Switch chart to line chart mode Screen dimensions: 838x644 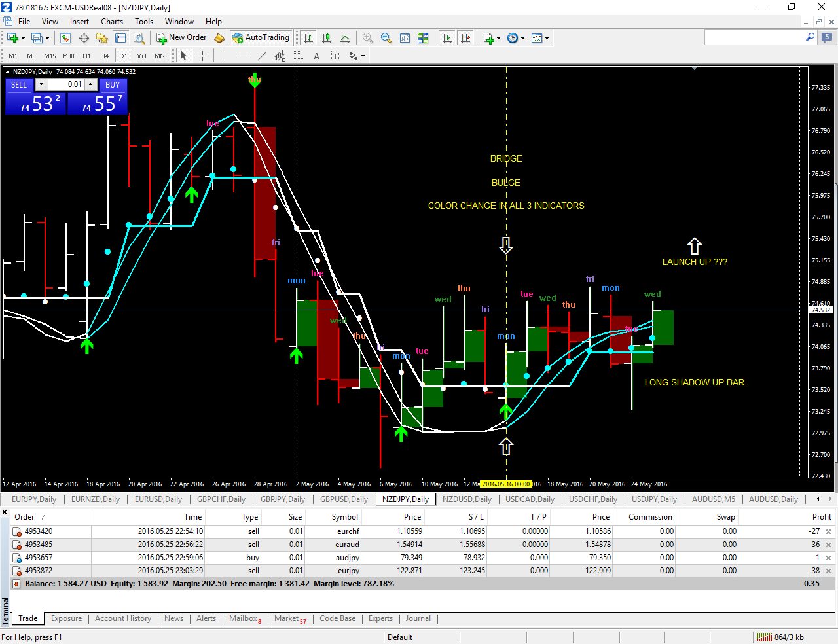click(x=345, y=38)
